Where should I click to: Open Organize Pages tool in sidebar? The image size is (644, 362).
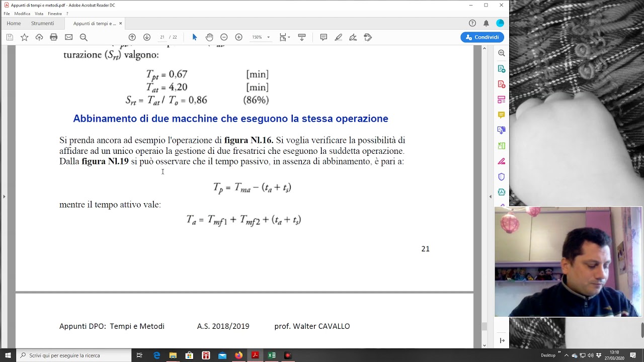coord(502,146)
